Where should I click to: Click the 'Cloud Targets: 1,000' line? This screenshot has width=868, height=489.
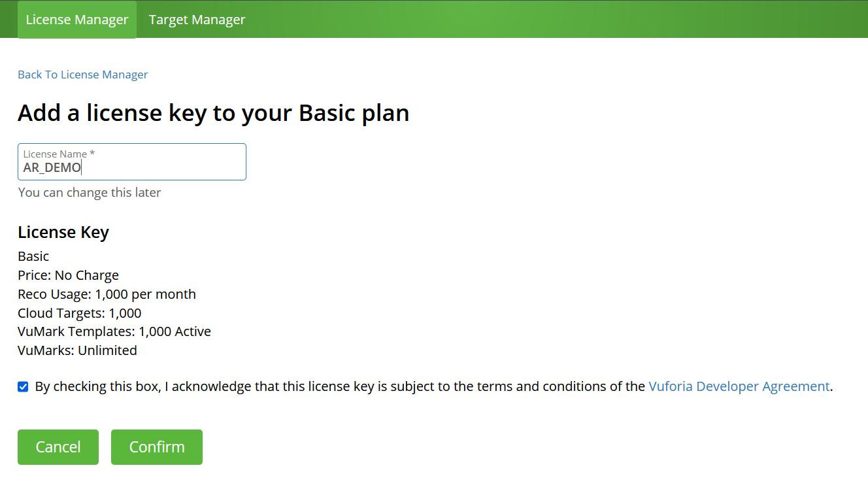point(80,313)
